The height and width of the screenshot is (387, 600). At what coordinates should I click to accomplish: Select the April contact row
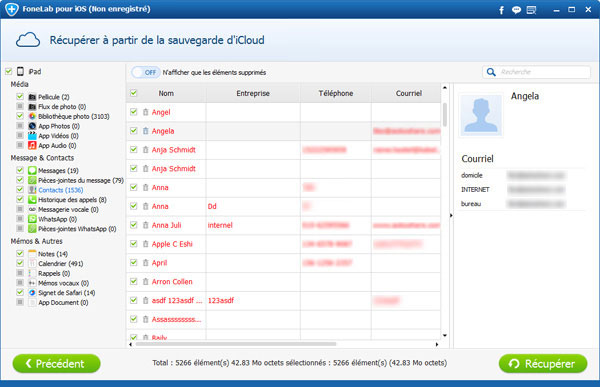tap(284, 263)
